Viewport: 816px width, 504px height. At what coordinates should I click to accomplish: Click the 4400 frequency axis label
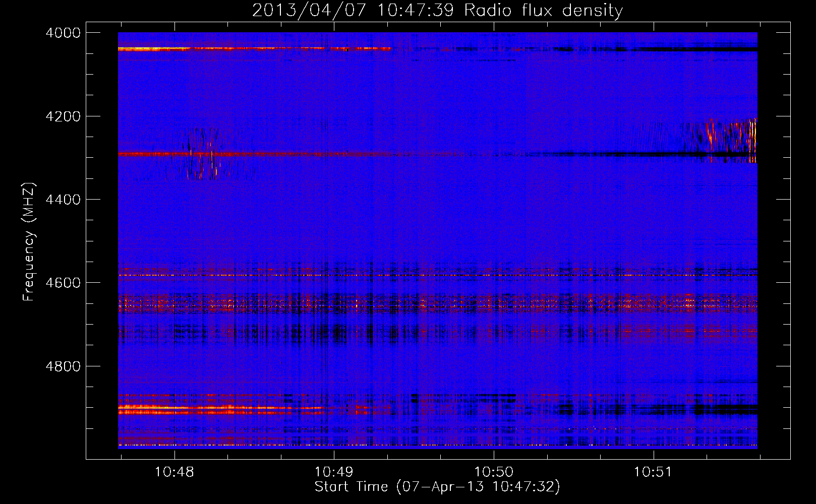click(63, 200)
